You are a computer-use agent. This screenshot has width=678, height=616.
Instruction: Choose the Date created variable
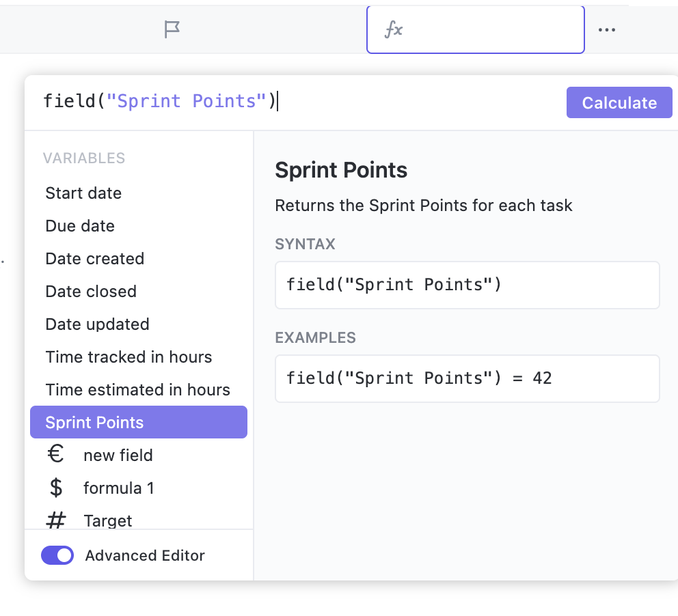pos(95,259)
